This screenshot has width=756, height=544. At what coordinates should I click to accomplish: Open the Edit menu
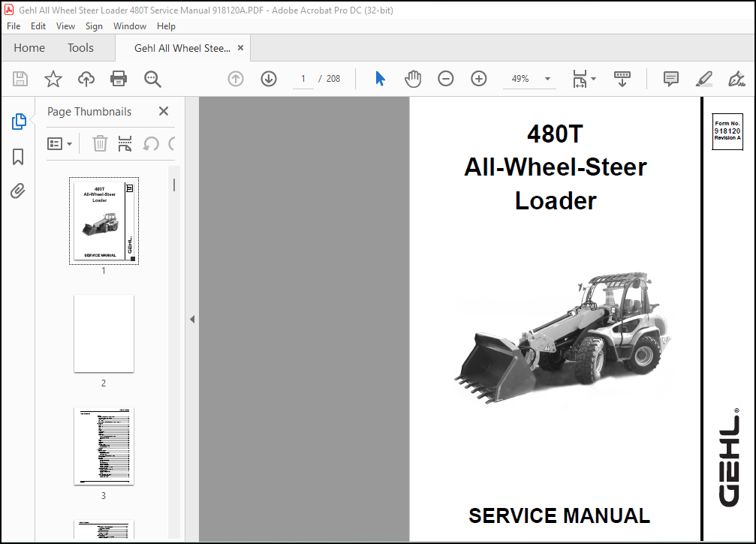click(38, 26)
